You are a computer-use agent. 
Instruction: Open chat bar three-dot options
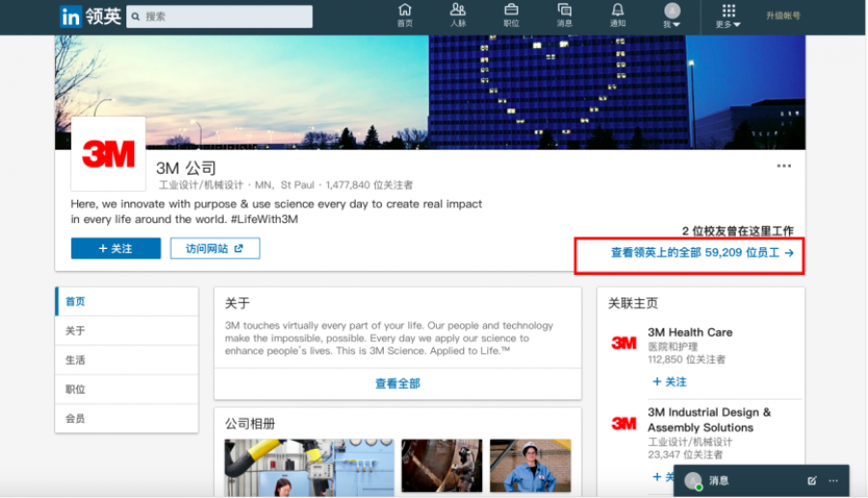click(x=833, y=481)
